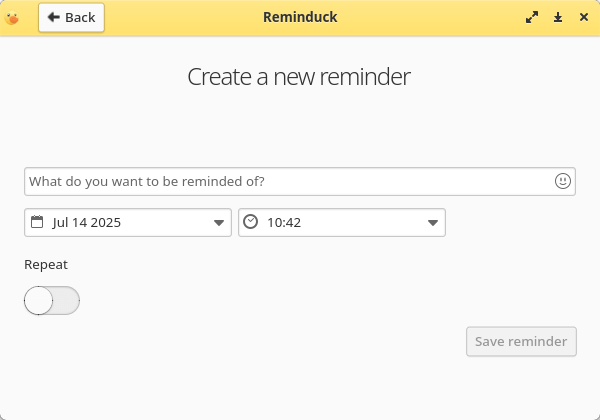Click the calendar icon in date field
Screen dimensions: 600x420
coord(37,222)
